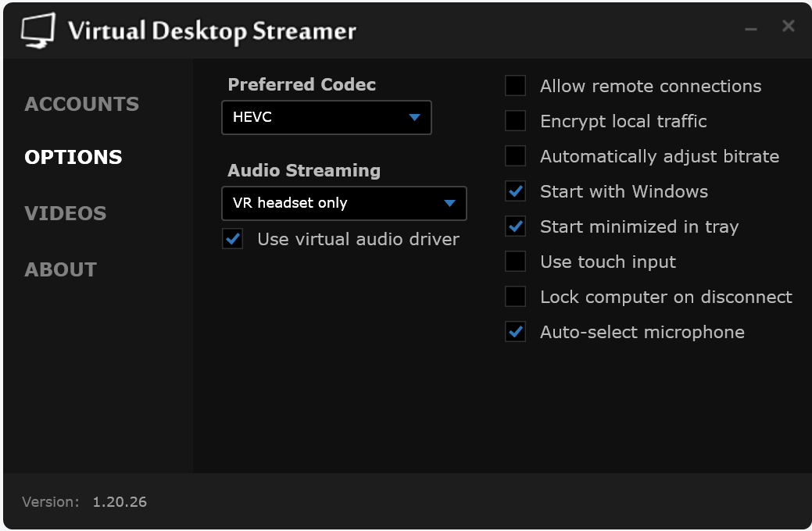Select the OPTIONS tab
This screenshot has width=812, height=531.
tap(73, 157)
